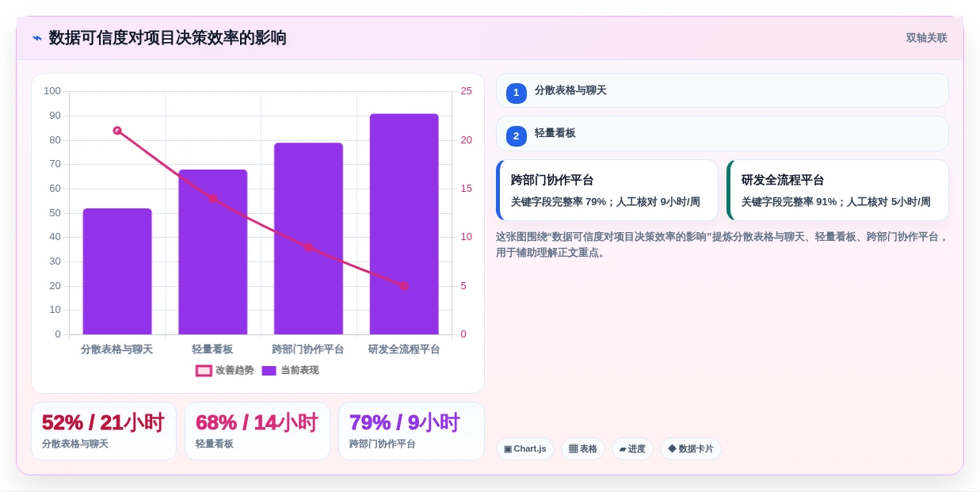The height and width of the screenshot is (492, 980).
Task: Click the 跨部门协作平台 info card
Action: point(607,190)
